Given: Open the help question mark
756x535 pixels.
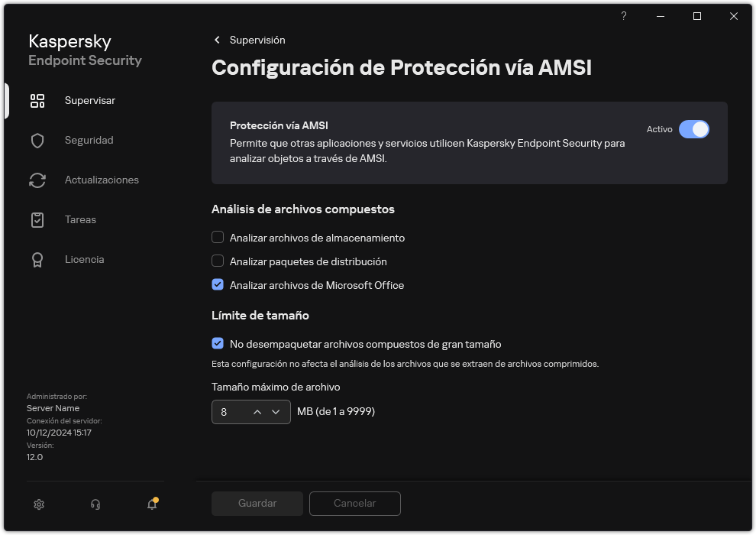Looking at the screenshot, I should tap(623, 16).
